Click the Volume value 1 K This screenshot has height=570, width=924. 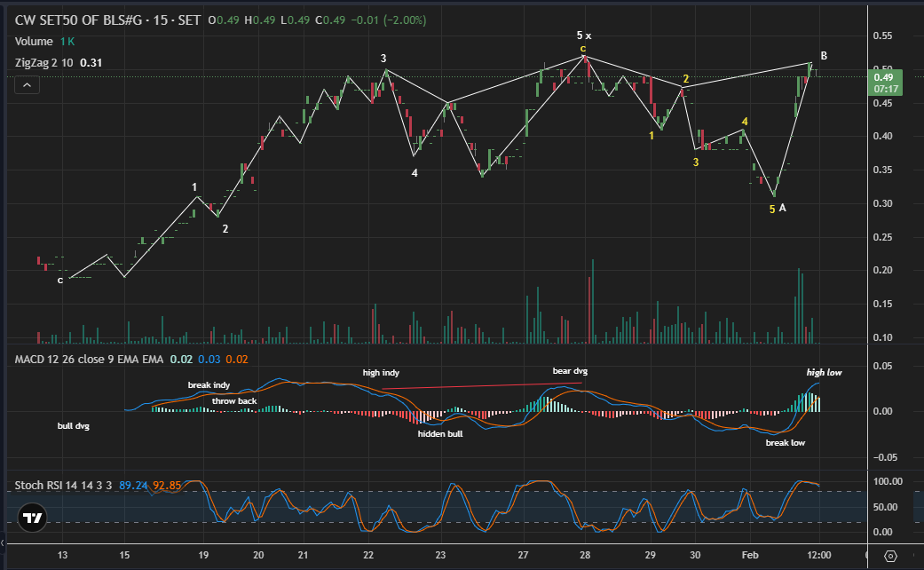(67, 41)
